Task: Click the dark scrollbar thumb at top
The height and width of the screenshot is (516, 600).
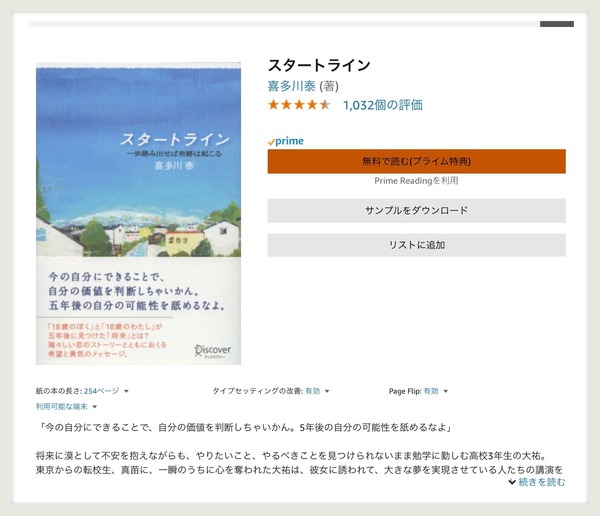Action: pos(557,24)
